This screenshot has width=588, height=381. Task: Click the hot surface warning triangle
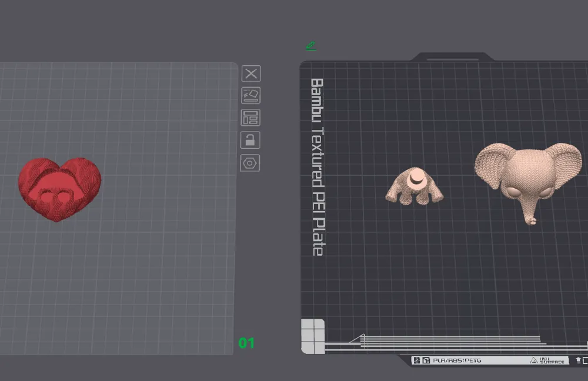(534, 360)
